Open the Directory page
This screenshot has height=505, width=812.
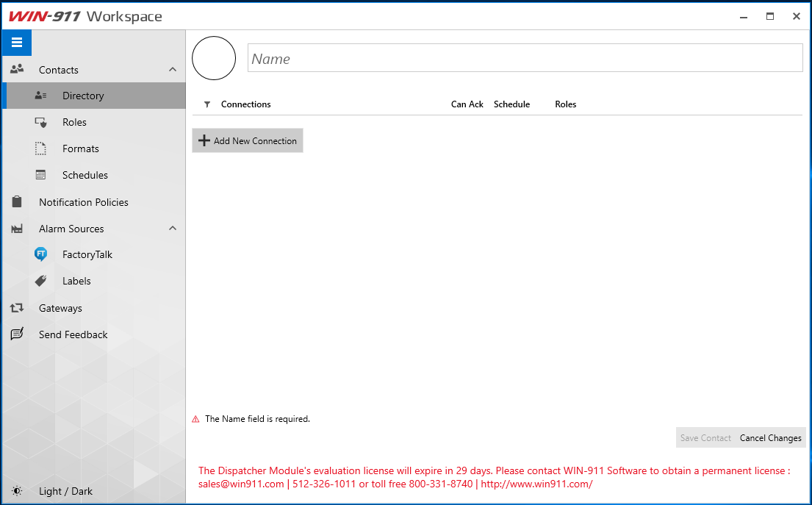tap(94, 96)
